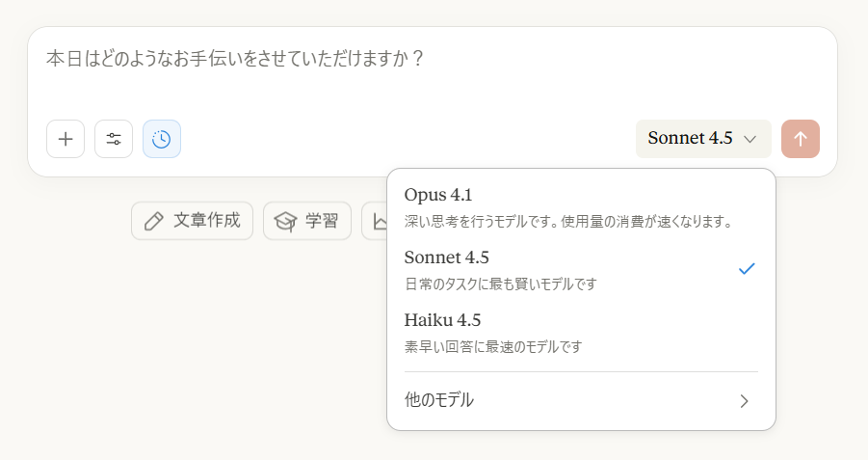Open the Sonnet 4.5 model selector dropdown

pyautogui.click(x=703, y=139)
